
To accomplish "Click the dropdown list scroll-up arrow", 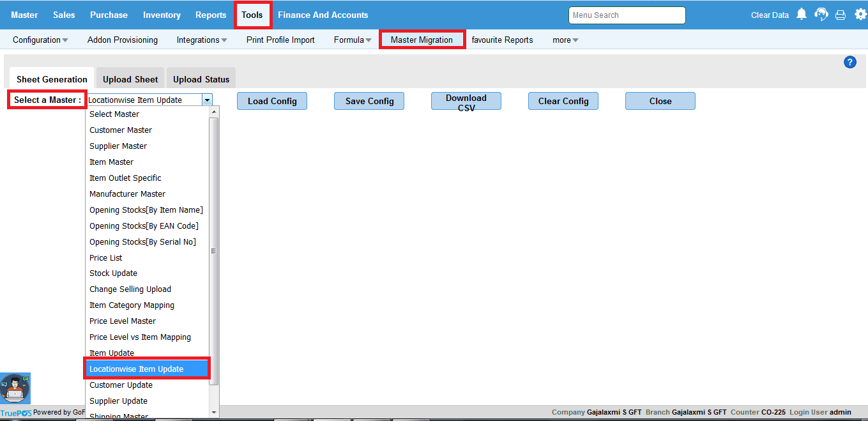I will click(x=214, y=111).
